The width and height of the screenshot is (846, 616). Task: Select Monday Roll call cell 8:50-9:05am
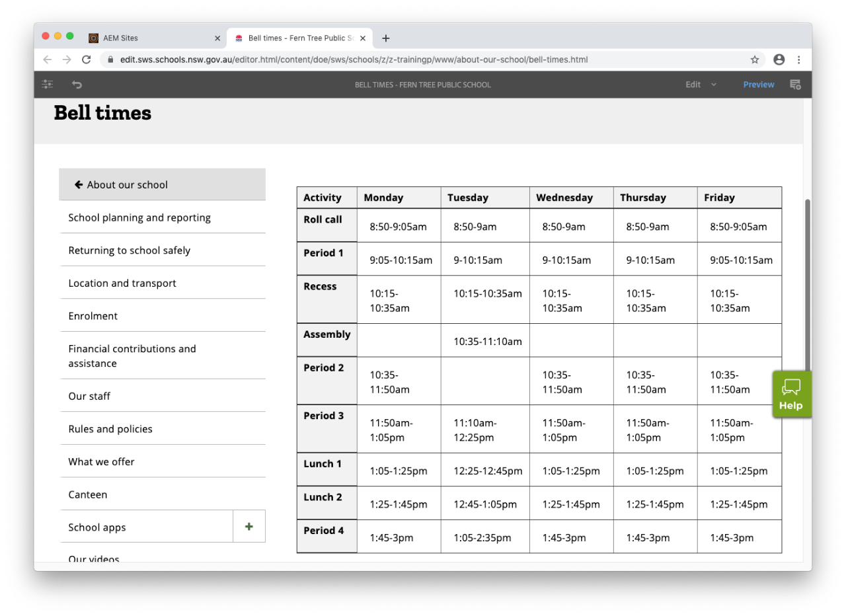399,226
